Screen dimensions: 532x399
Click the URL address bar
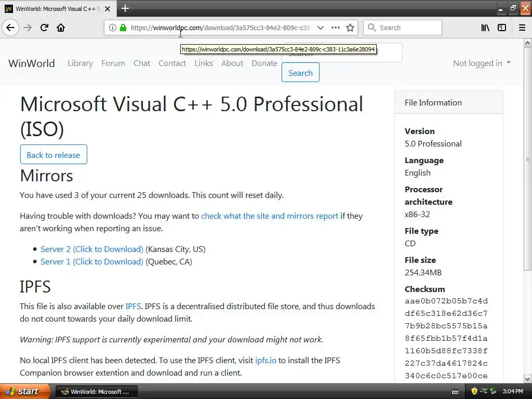220,28
